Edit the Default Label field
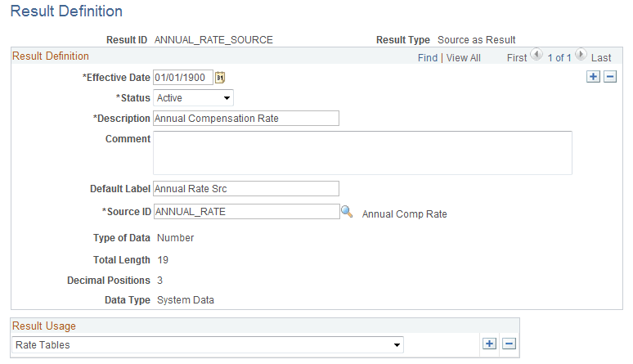Image resolution: width=633 pixels, height=364 pixels. (x=246, y=189)
